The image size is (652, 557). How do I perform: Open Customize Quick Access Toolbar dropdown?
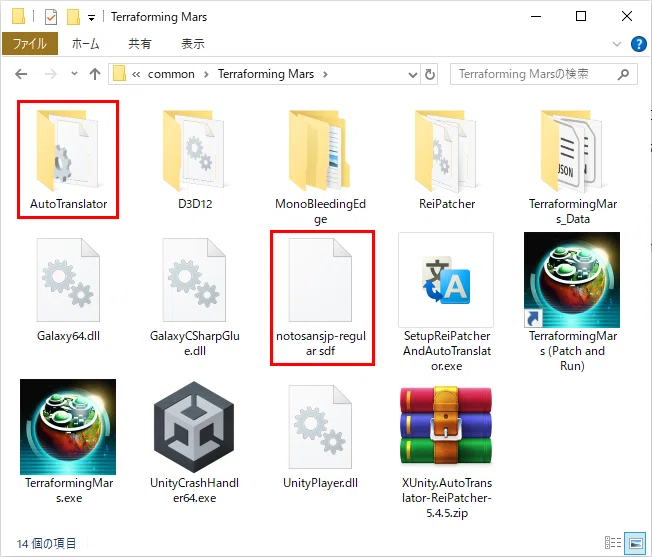[x=91, y=18]
